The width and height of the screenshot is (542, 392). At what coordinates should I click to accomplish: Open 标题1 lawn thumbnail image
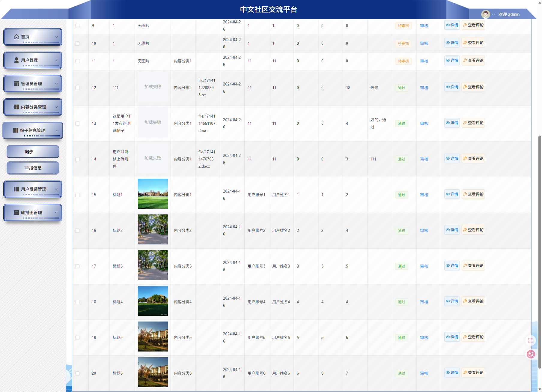point(153,194)
